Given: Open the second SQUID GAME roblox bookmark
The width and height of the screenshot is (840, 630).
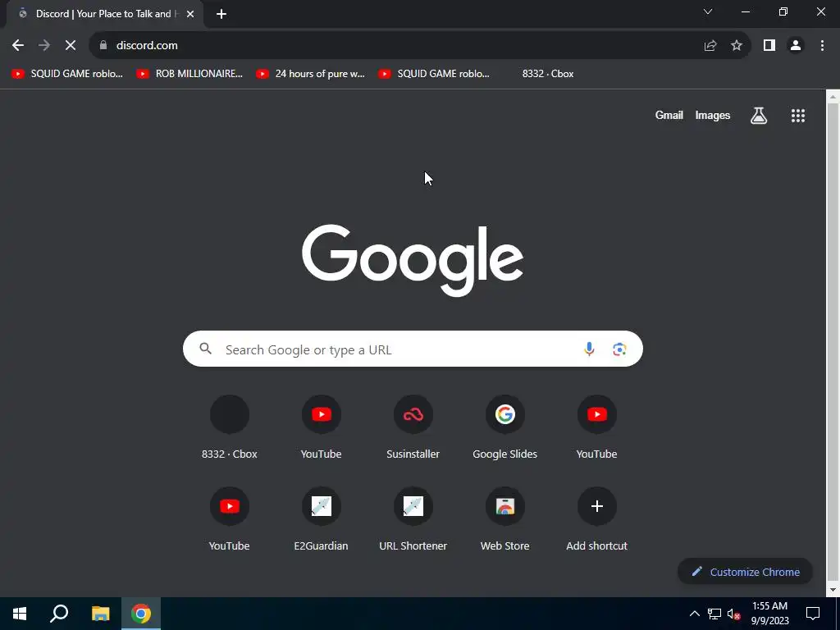Looking at the screenshot, I should (434, 74).
